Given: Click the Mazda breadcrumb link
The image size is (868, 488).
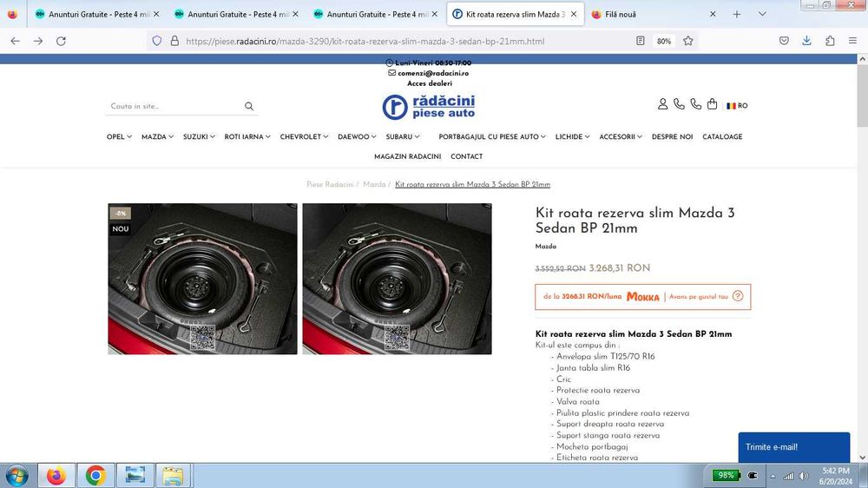Looking at the screenshot, I should click(x=374, y=184).
